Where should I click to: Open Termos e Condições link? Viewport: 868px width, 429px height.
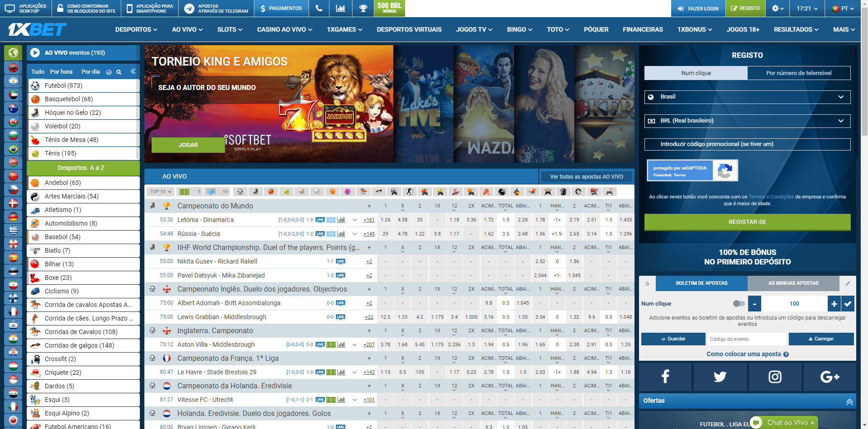coord(771,197)
